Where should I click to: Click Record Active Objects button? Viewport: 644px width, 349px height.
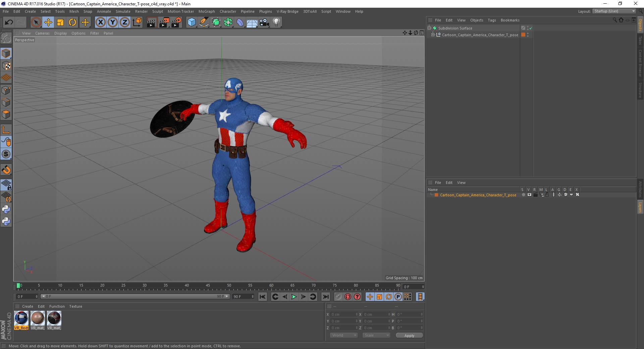tap(338, 297)
